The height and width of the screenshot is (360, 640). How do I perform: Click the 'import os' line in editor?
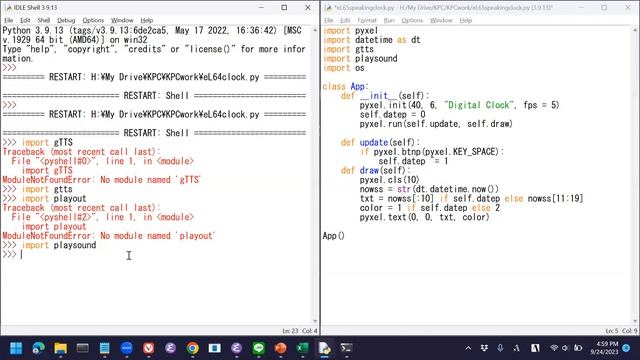(x=344, y=68)
